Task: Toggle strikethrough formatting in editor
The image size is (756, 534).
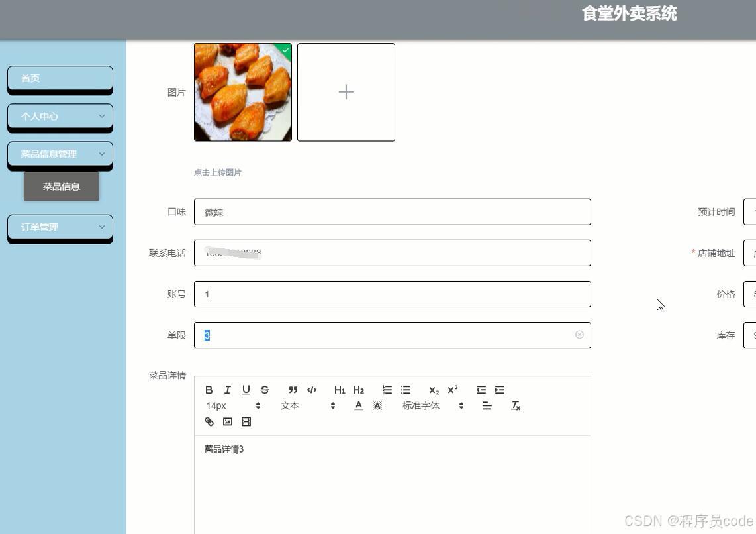Action: [x=265, y=390]
